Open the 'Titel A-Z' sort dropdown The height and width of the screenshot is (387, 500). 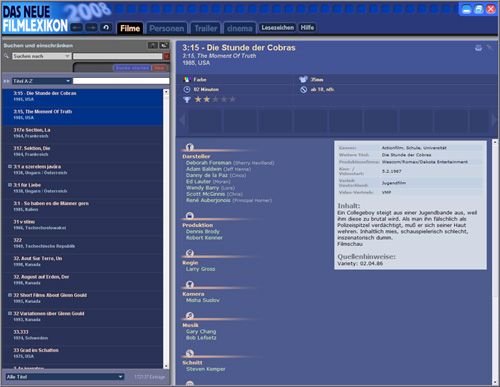(42, 81)
